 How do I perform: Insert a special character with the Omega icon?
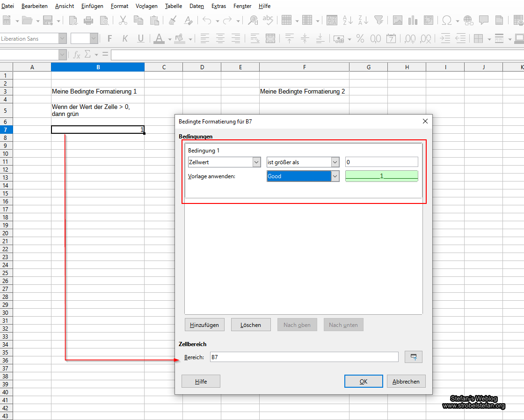pos(446,20)
